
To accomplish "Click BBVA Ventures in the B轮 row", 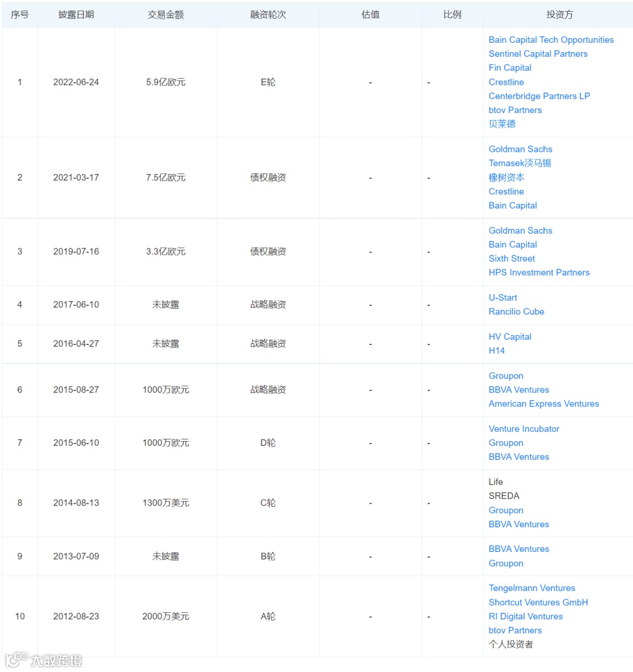I will point(519,549).
